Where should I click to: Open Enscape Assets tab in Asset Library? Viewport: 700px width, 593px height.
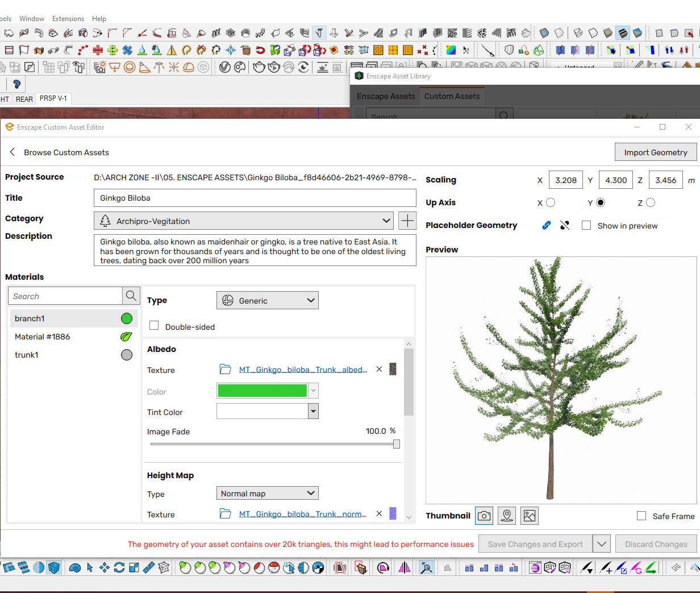(x=386, y=96)
